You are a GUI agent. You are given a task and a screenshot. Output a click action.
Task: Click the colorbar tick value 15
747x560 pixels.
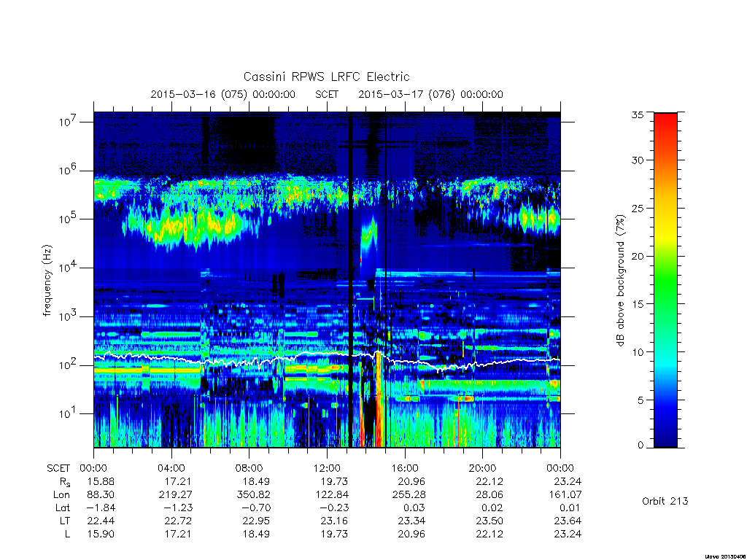[638, 304]
